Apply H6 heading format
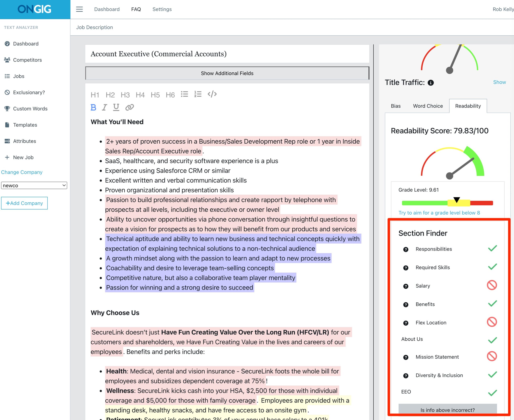 pyautogui.click(x=170, y=95)
